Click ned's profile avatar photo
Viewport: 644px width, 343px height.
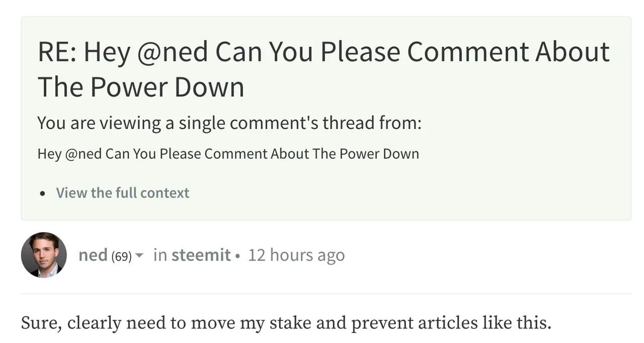click(44, 255)
